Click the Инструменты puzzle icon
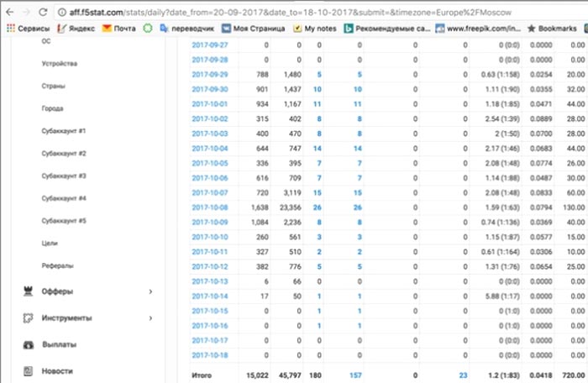The height and width of the screenshot is (383, 588). click(x=28, y=318)
